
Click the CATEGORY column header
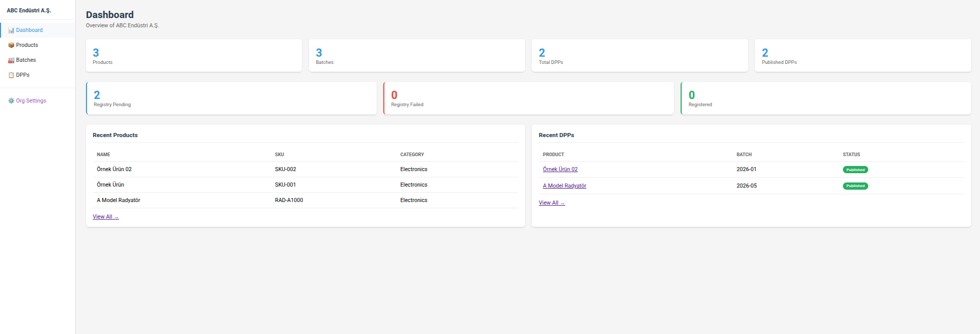tap(412, 155)
